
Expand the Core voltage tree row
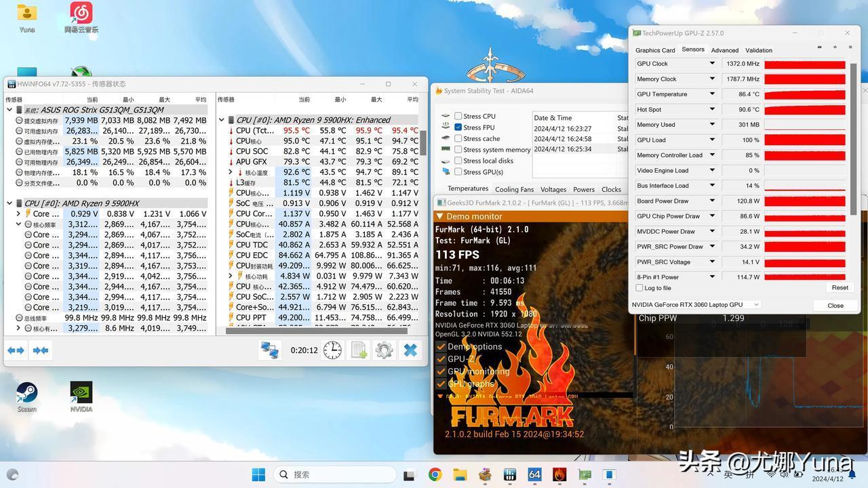(x=18, y=213)
